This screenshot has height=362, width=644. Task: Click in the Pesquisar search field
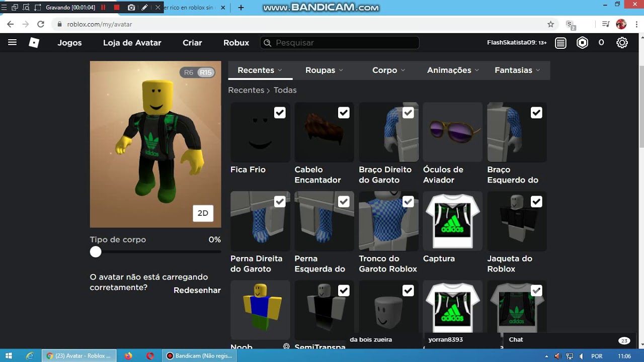tap(340, 43)
